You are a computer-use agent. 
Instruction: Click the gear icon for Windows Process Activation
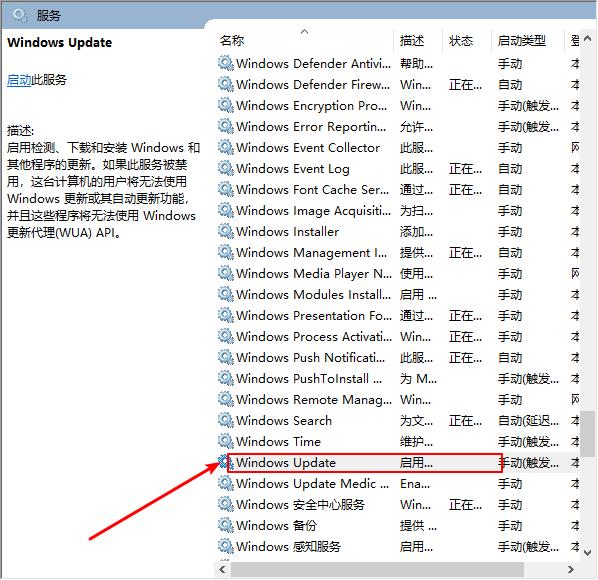pos(226,336)
